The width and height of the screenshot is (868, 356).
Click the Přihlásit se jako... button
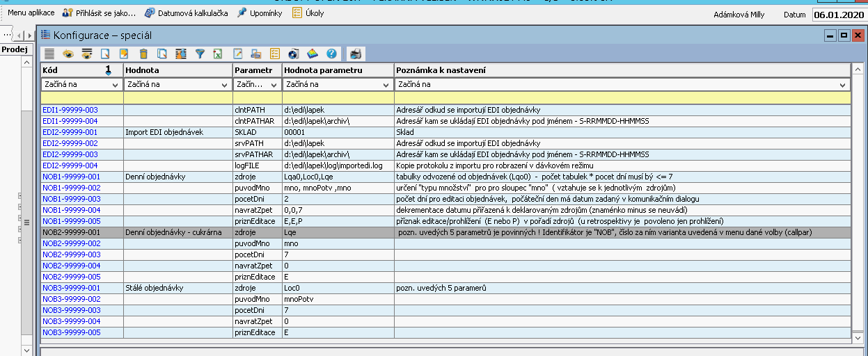click(x=99, y=13)
